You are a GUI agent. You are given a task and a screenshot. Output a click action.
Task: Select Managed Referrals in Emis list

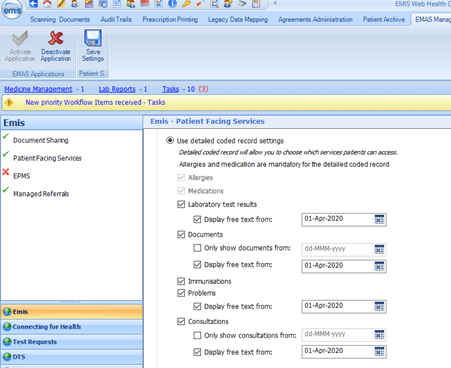41,194
